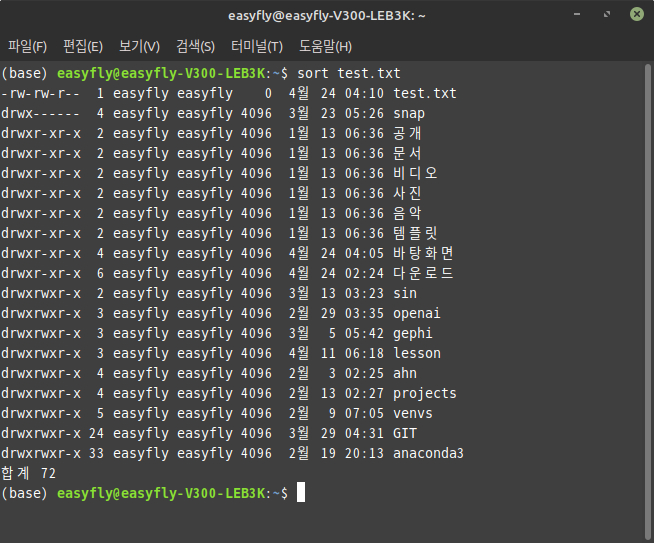Click the terminal vertical scrollbar
This screenshot has height=543, width=654.
tap(648, 300)
